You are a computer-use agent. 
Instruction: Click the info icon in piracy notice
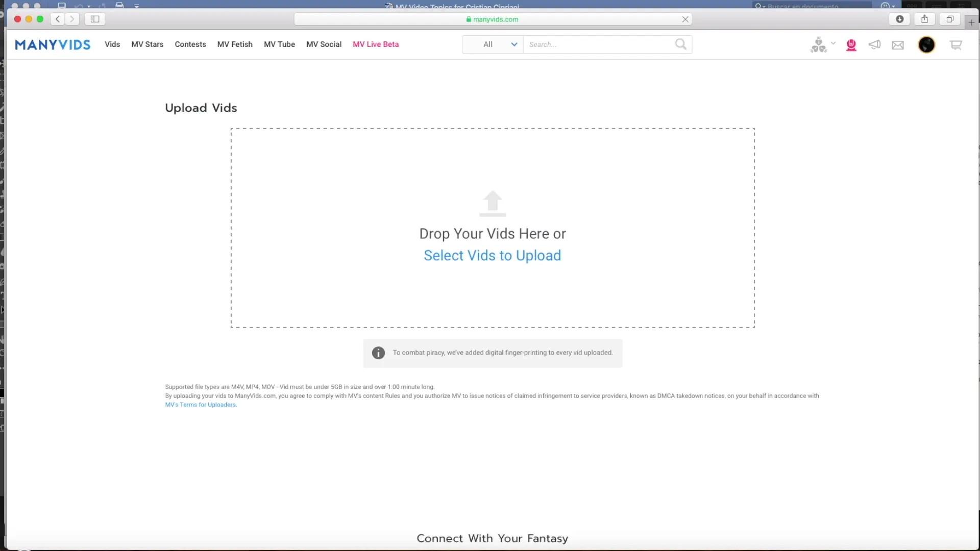tap(378, 353)
